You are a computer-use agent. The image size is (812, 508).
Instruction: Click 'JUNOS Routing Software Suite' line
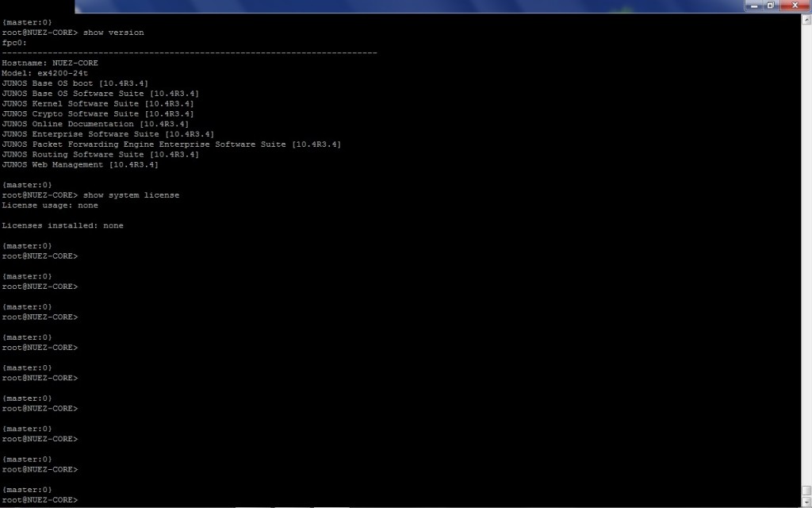(x=100, y=155)
